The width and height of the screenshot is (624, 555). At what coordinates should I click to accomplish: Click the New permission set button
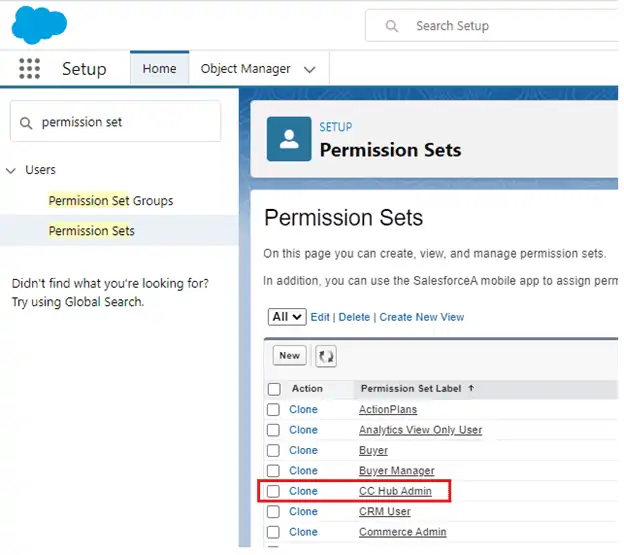click(289, 355)
